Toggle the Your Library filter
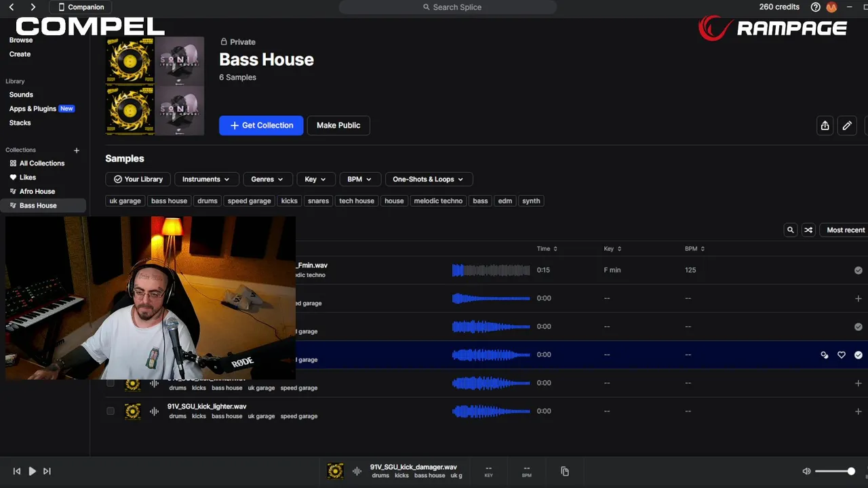 pyautogui.click(x=138, y=179)
